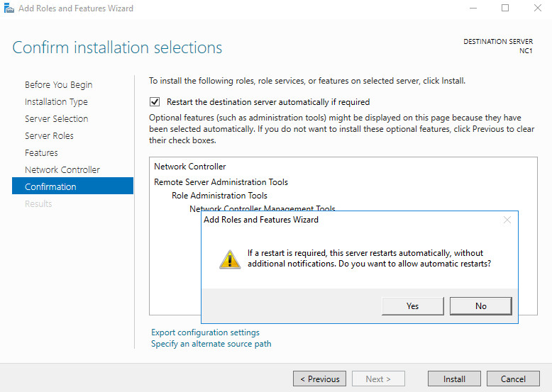This screenshot has width=552, height=392.
Task: Open Export configuration settings link
Action: pos(205,332)
